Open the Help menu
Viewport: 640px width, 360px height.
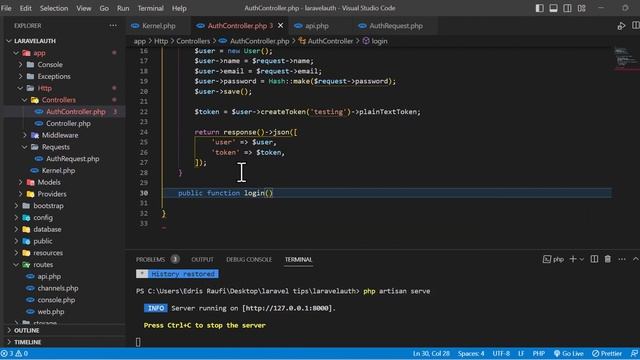click(x=179, y=8)
